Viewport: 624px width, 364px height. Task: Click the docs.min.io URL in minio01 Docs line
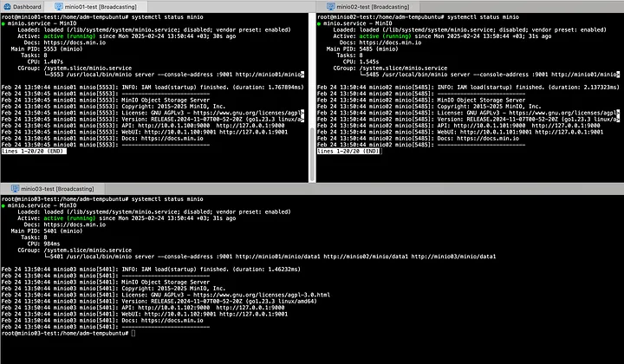point(75,42)
